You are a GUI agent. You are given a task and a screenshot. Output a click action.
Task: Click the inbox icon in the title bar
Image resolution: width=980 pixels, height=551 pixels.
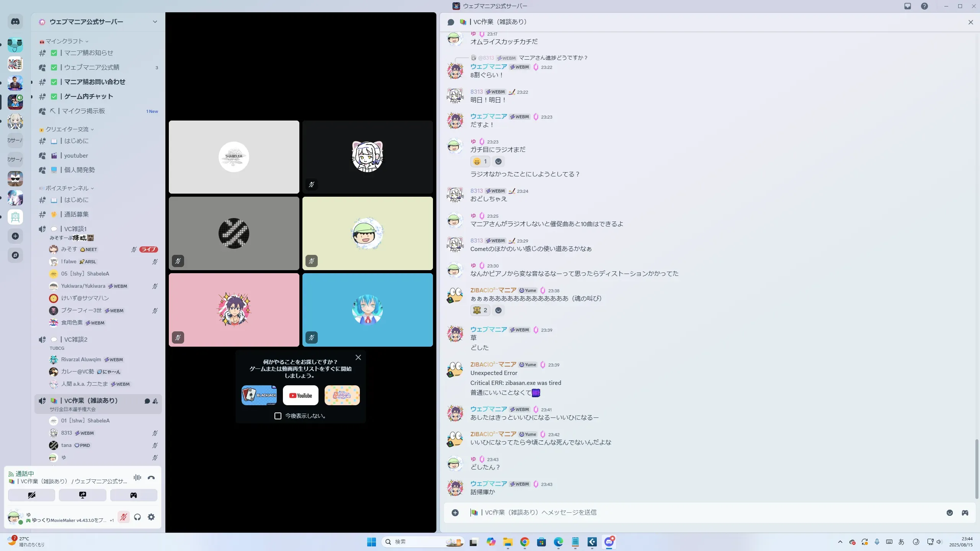(x=908, y=6)
